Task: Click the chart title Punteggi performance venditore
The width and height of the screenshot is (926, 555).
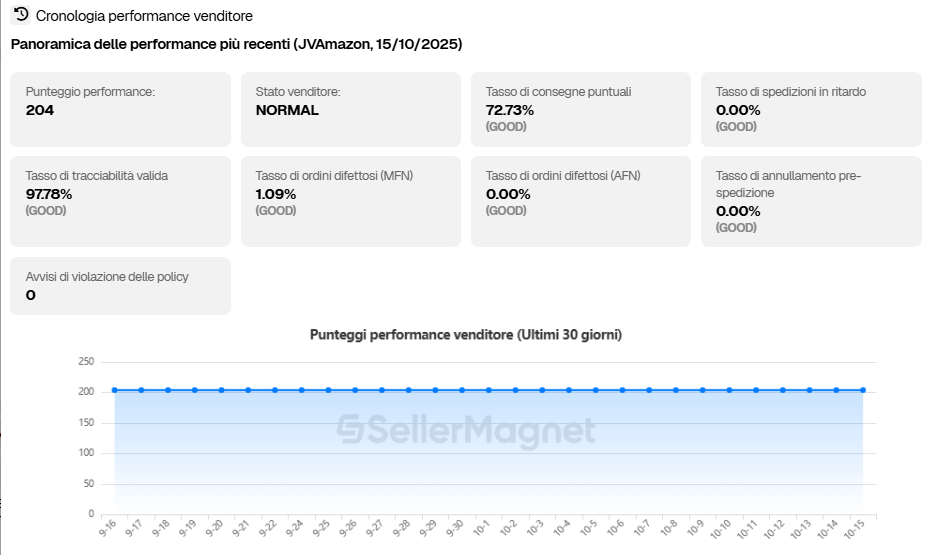Action: pos(465,335)
